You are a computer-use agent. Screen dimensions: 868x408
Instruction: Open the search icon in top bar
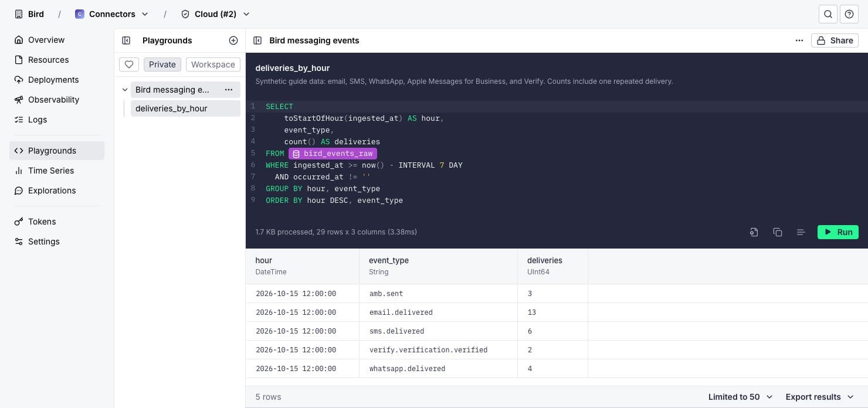(828, 14)
